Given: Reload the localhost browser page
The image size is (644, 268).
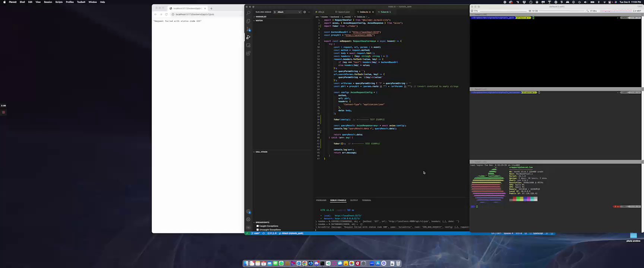Looking at the screenshot, I should click(x=166, y=14).
